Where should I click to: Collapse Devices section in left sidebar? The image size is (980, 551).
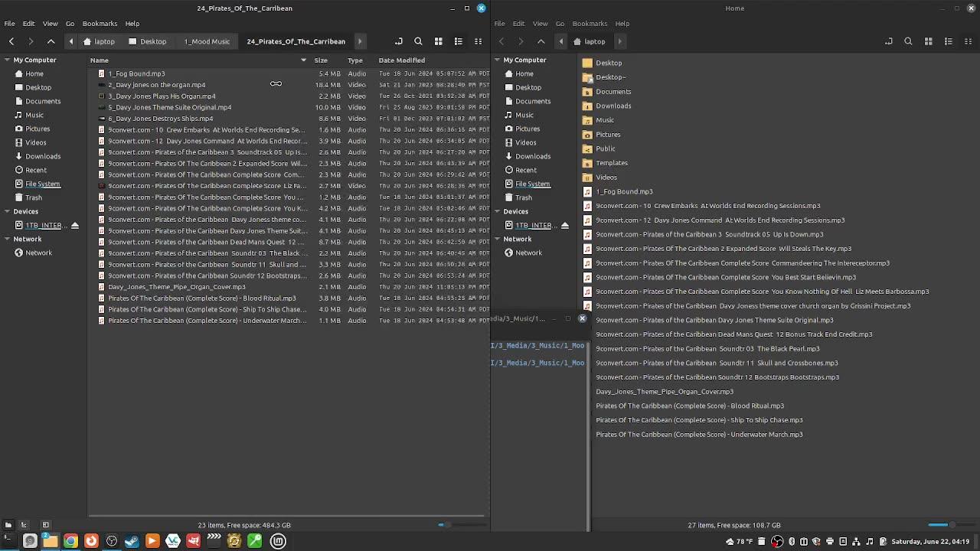tap(7, 211)
